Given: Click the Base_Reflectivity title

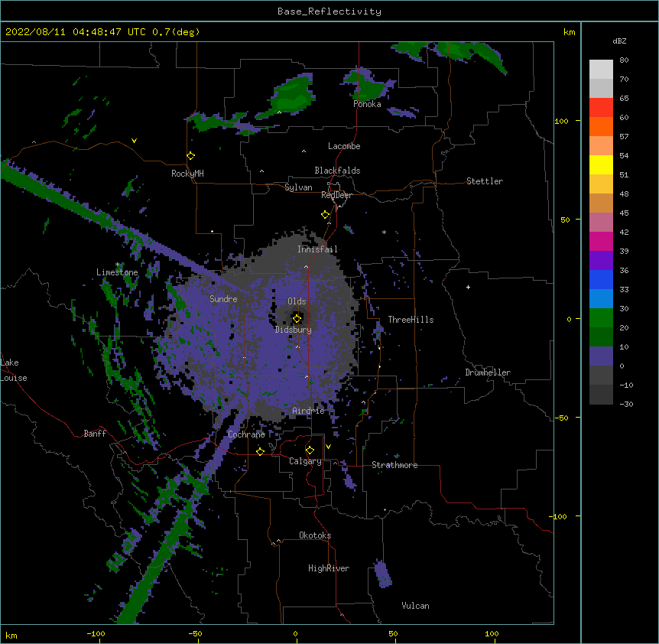Looking at the screenshot, I should click(x=329, y=11).
